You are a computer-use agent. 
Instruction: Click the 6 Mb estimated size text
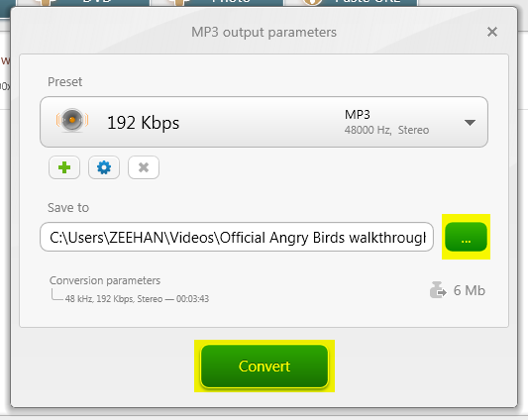[470, 290]
